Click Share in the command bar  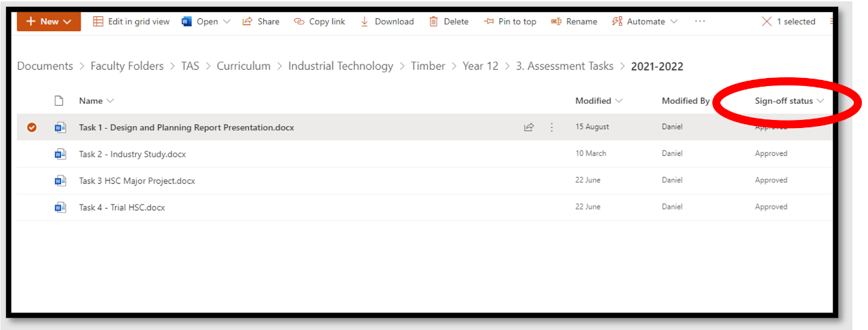click(260, 22)
